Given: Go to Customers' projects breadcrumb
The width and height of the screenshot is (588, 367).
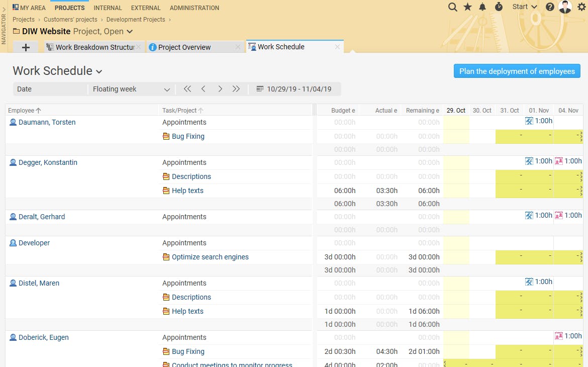Looking at the screenshot, I should point(70,20).
